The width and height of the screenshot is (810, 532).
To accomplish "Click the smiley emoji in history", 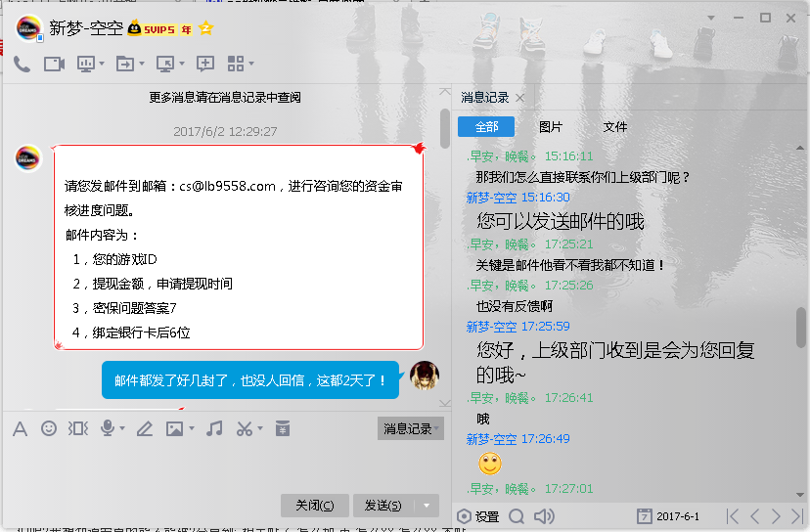I will click(x=490, y=464).
